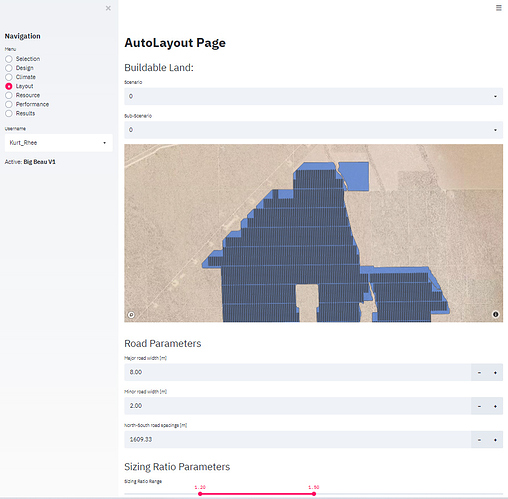Click the 1.50 sizing ratio slider handle
The height and width of the screenshot is (499, 508).
[314, 494]
